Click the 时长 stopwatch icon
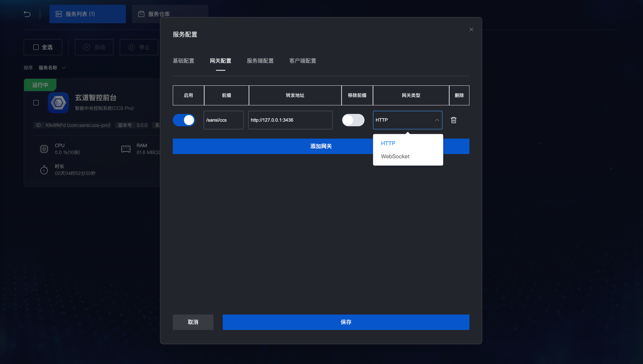Image resolution: width=643 pixels, height=364 pixels. pos(44,170)
